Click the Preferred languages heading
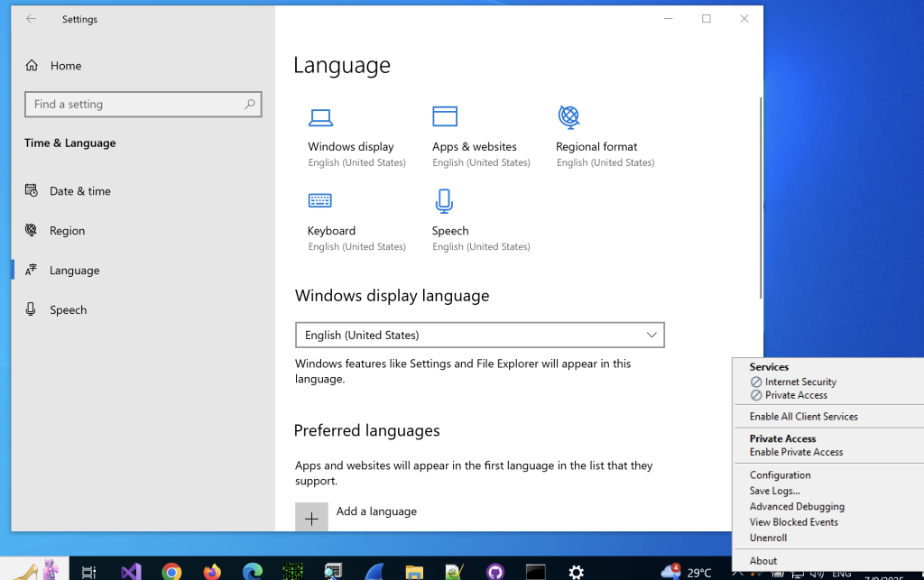Screen dimensions: 924x580 coord(366,430)
